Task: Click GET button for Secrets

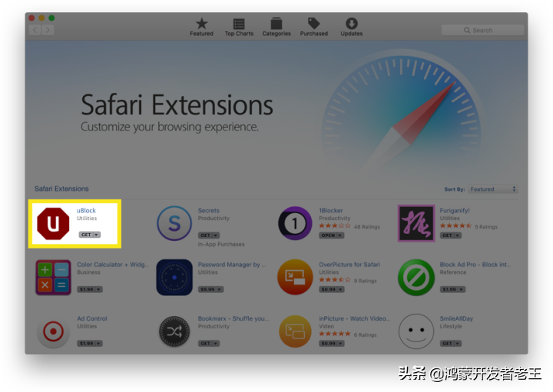Action: click(x=209, y=236)
